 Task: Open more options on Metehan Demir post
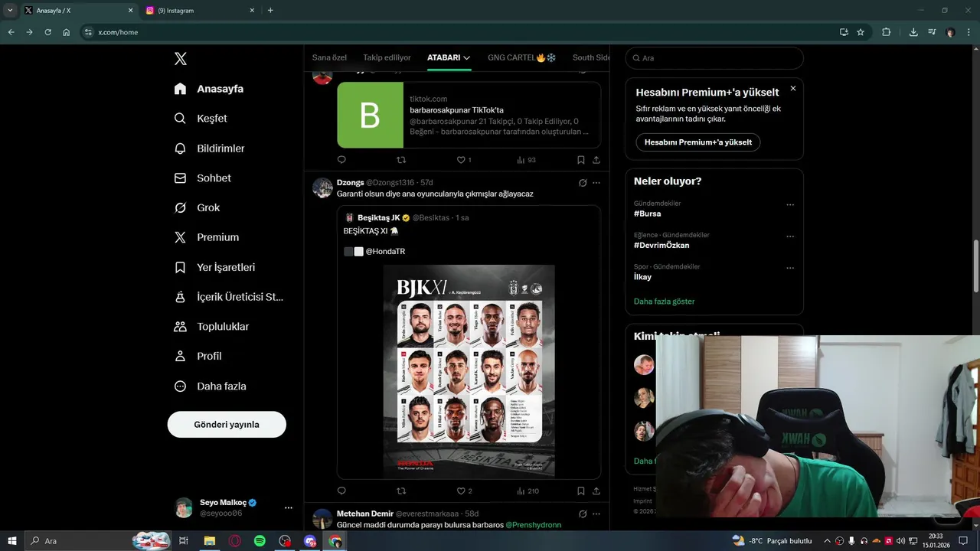(596, 514)
